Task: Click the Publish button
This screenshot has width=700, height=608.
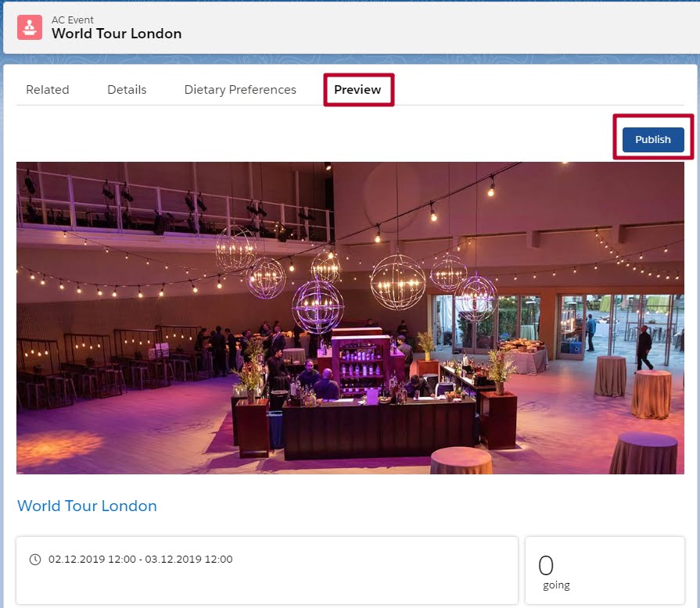Action: [653, 140]
